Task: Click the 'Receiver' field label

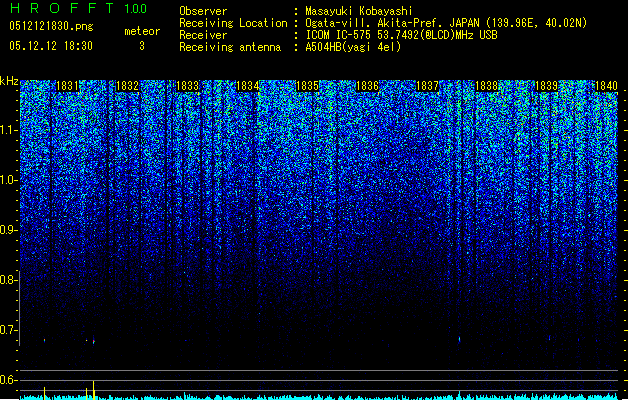Action: click(203, 35)
